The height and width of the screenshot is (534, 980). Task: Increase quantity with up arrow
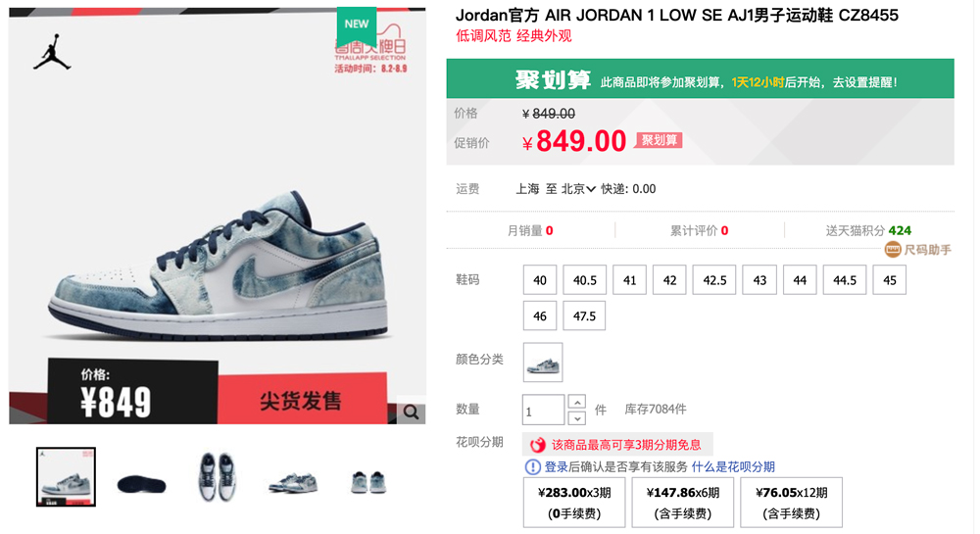577,402
